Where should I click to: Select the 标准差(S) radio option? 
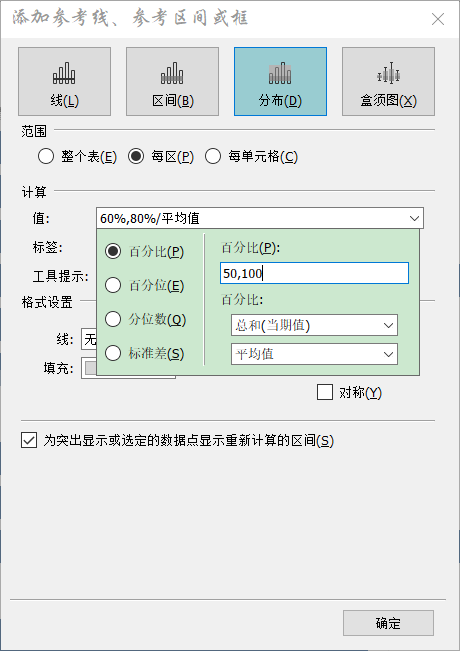pyautogui.click(x=113, y=353)
